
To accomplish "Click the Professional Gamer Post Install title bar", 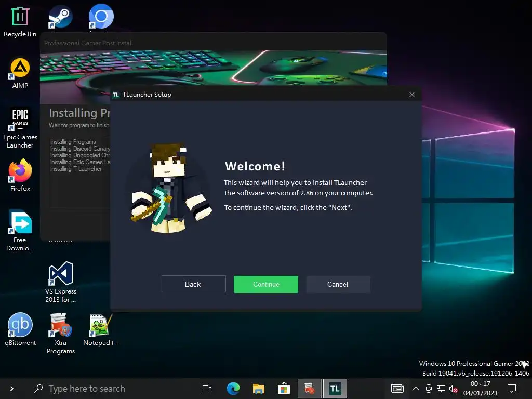I will (214, 43).
